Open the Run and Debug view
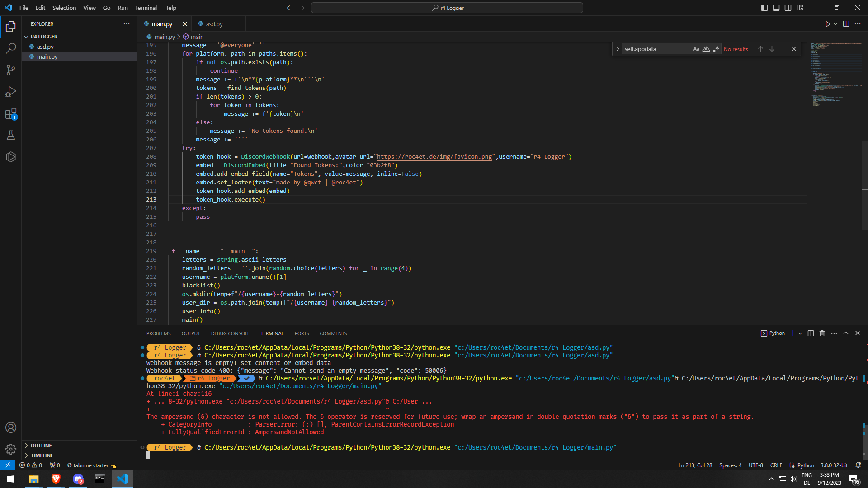The image size is (868, 488). point(11,92)
